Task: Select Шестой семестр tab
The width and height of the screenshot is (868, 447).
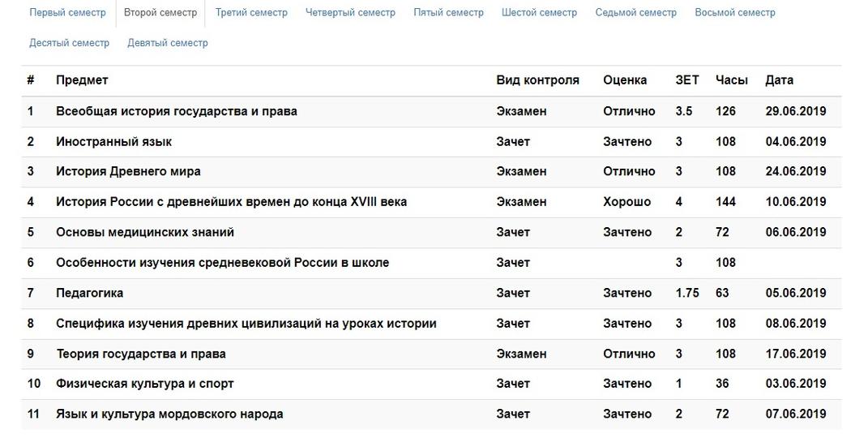Action: click(539, 12)
